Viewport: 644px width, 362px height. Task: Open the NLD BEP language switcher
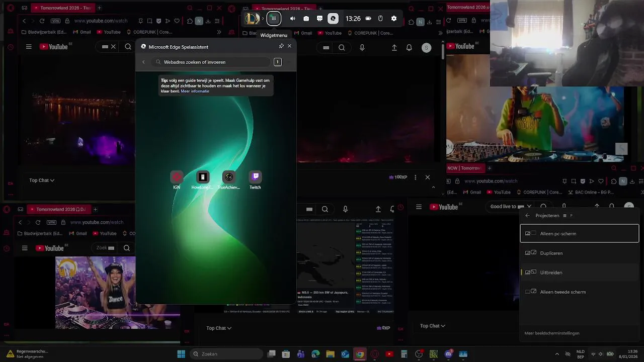[580, 354]
